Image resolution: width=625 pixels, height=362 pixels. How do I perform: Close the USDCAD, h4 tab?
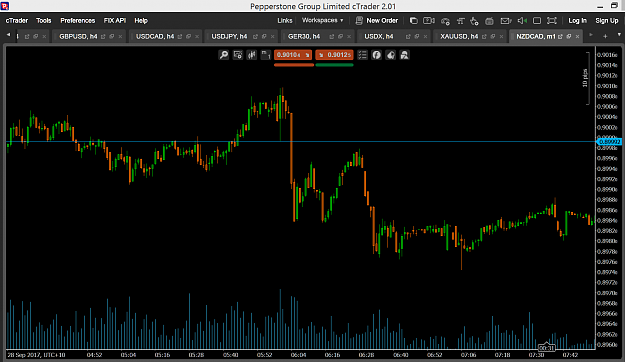(x=197, y=36)
